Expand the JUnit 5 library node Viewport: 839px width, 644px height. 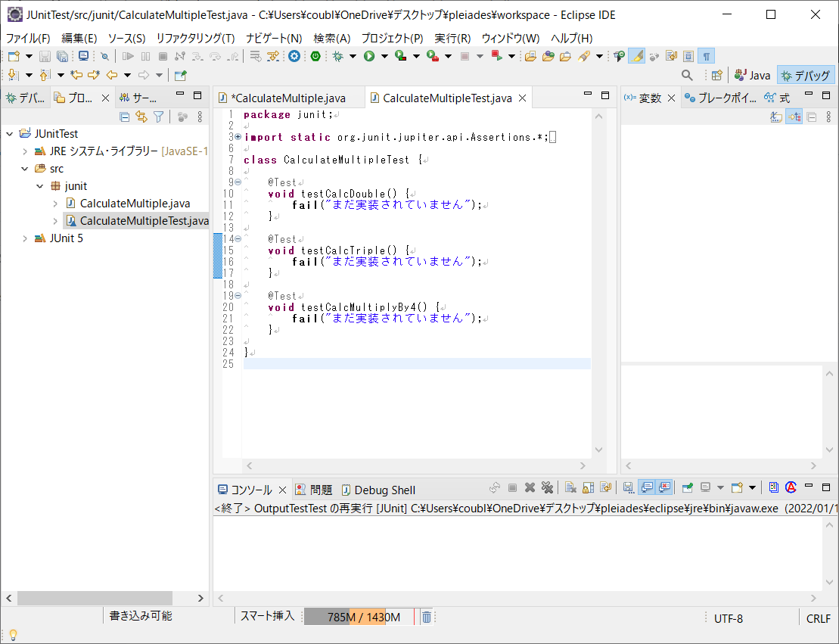coord(25,238)
